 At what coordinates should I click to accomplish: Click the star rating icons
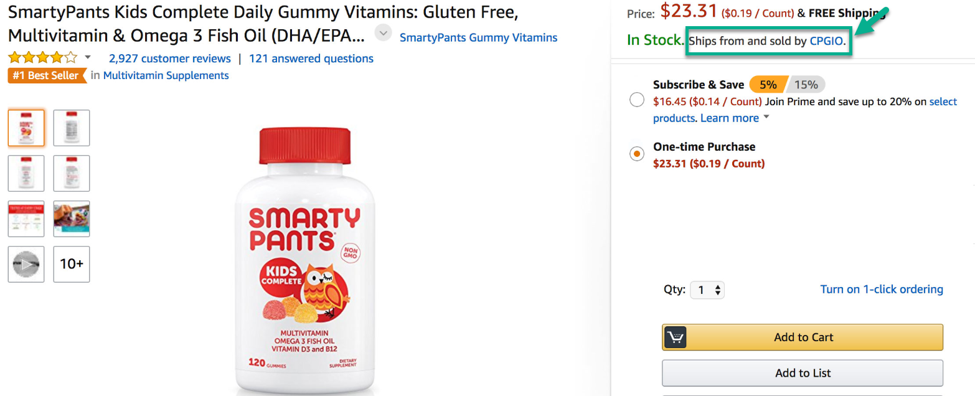pos(43,58)
